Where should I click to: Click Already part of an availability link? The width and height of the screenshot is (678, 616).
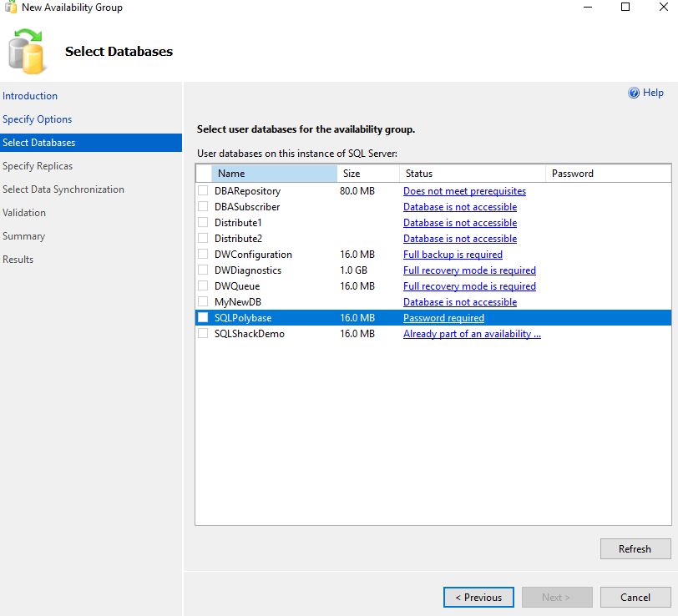(x=472, y=333)
